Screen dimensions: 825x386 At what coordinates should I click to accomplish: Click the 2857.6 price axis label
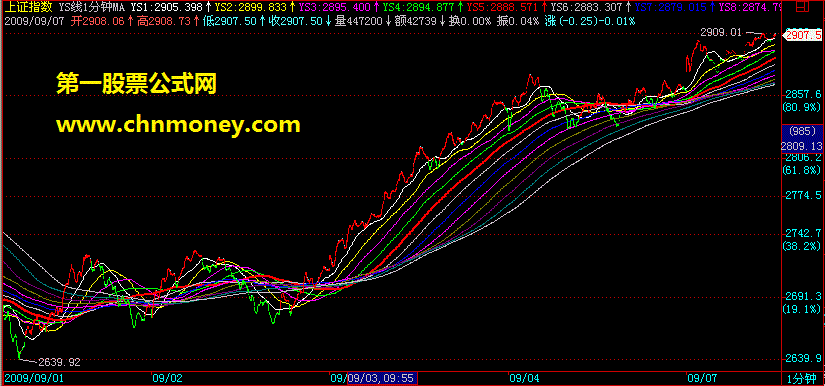click(803, 94)
